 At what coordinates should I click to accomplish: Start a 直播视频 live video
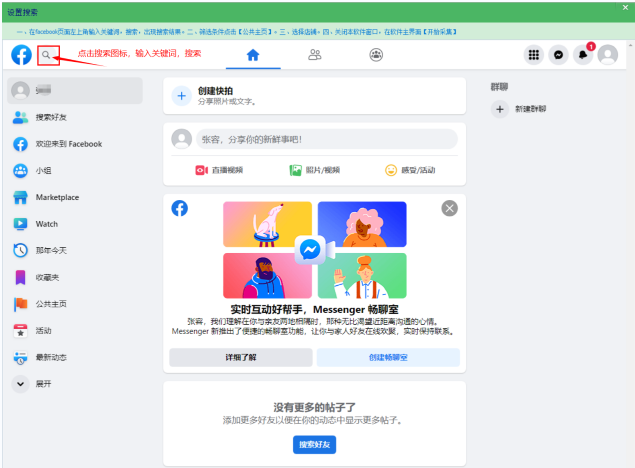coord(219,170)
